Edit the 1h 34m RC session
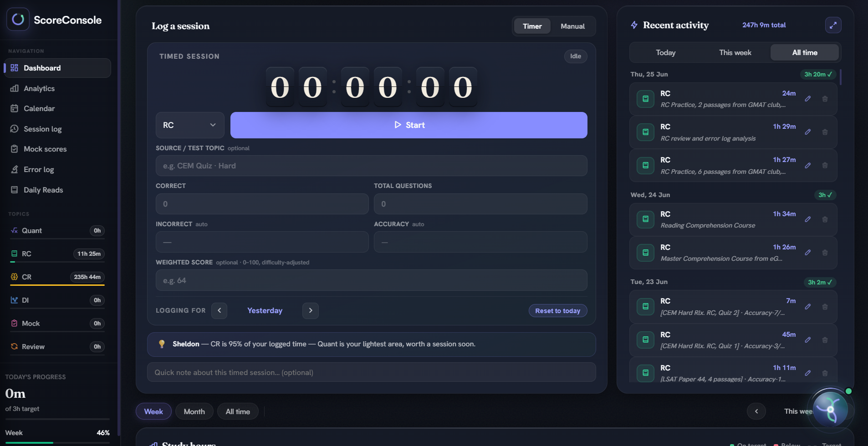Viewport: 868px width, 446px height. click(807, 219)
